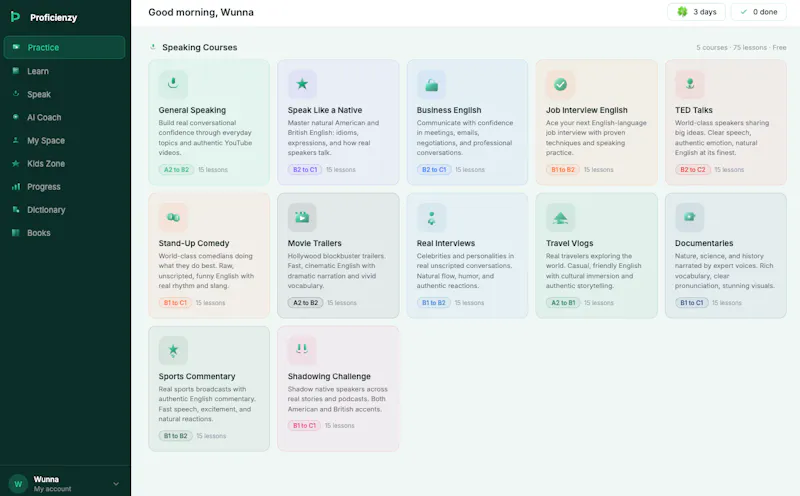
Task: Open My Space in the sidebar
Action: [x=64, y=140]
